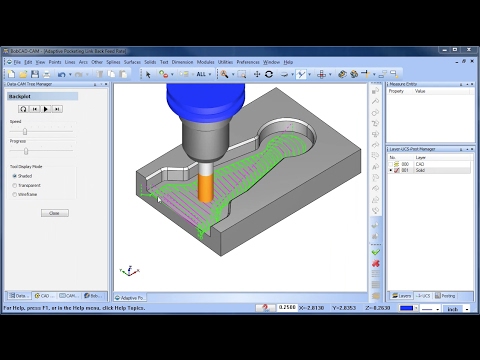Open the Undo history dropdown arrow

pos(70,74)
